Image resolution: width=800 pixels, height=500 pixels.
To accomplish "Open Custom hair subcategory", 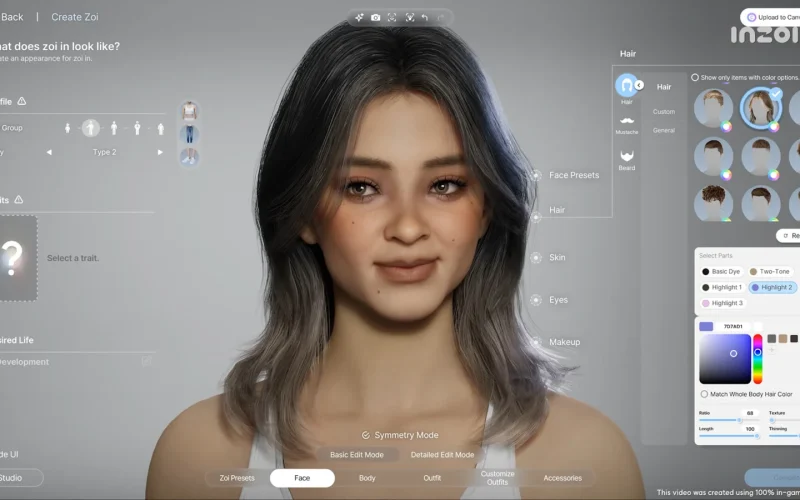I will click(664, 111).
